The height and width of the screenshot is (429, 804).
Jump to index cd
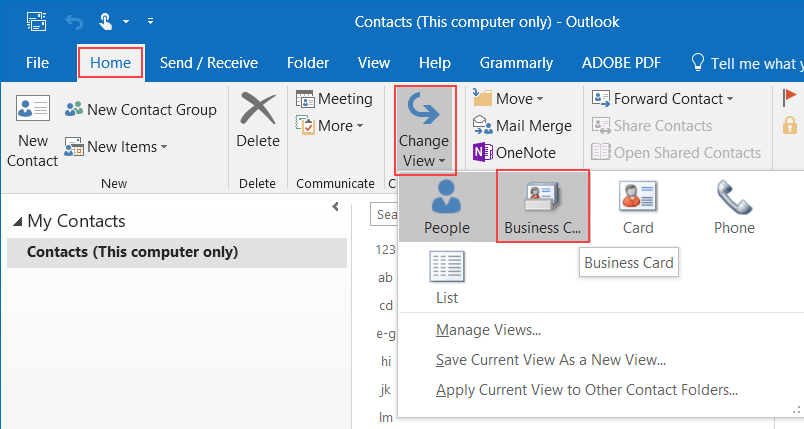386,305
